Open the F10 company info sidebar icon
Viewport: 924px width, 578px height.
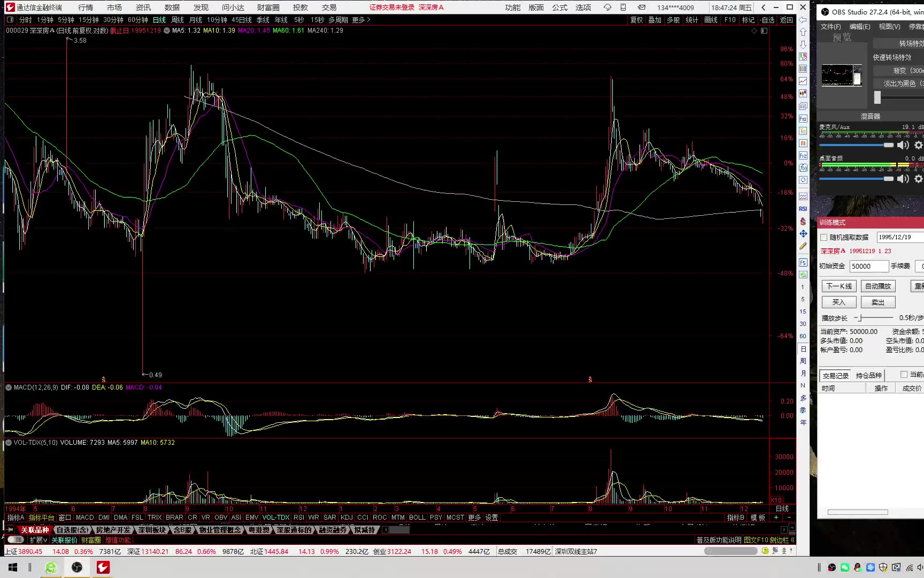(803, 118)
